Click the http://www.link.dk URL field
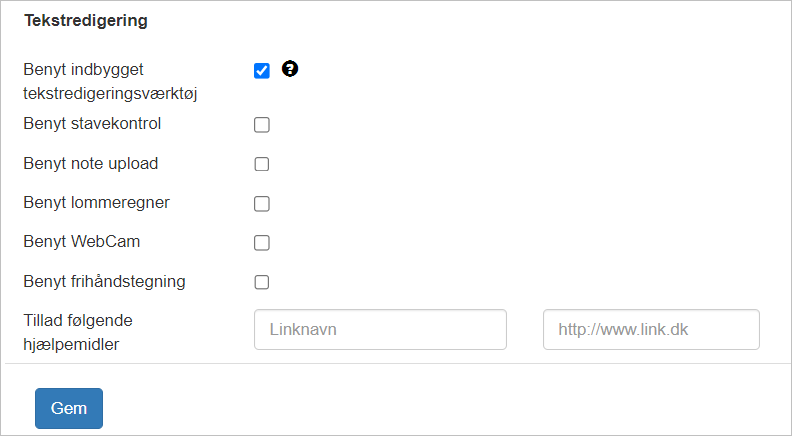792x436 pixels. click(x=651, y=329)
